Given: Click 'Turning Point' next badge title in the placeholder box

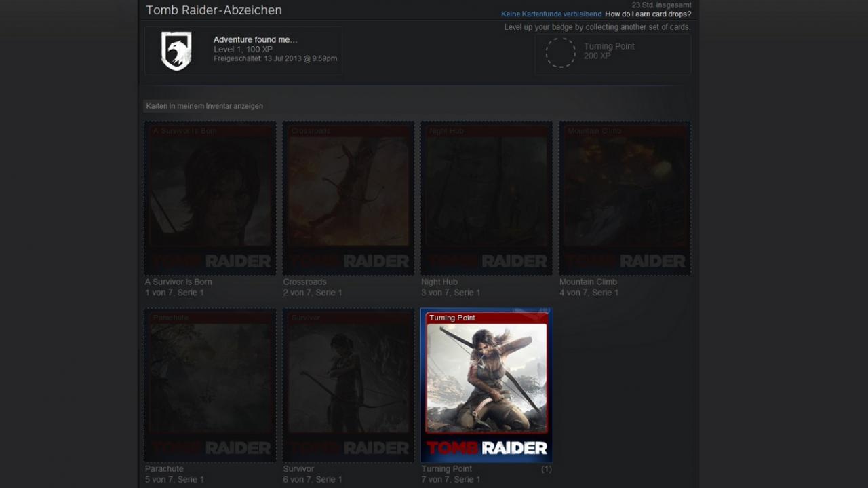Looking at the screenshot, I should pos(609,46).
